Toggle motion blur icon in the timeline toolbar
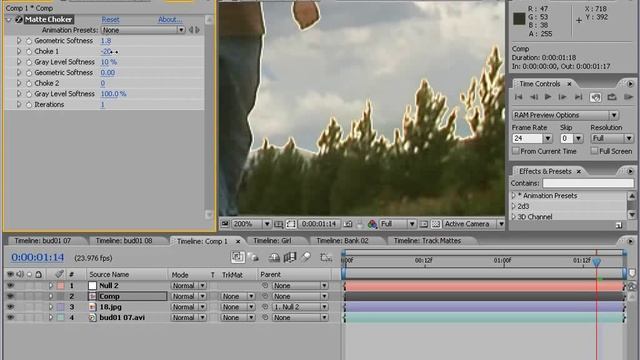The image size is (640, 360). coord(305,257)
